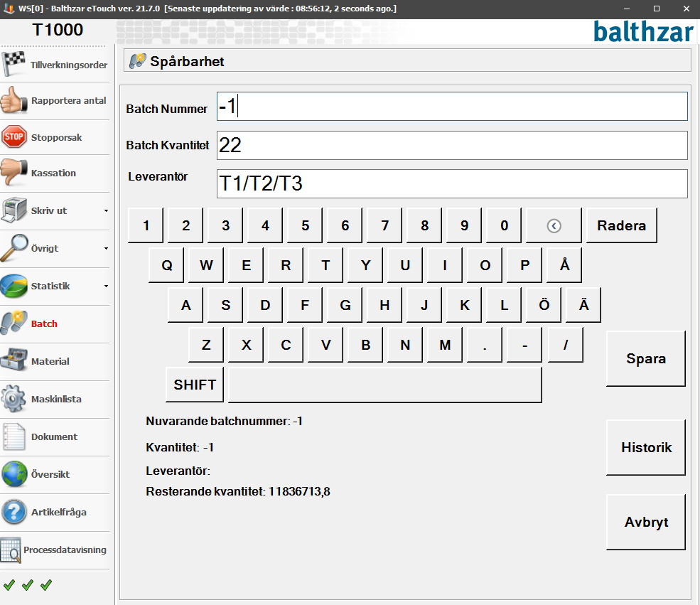
Task: Click the first green checkmark status icon
Action: point(9,584)
